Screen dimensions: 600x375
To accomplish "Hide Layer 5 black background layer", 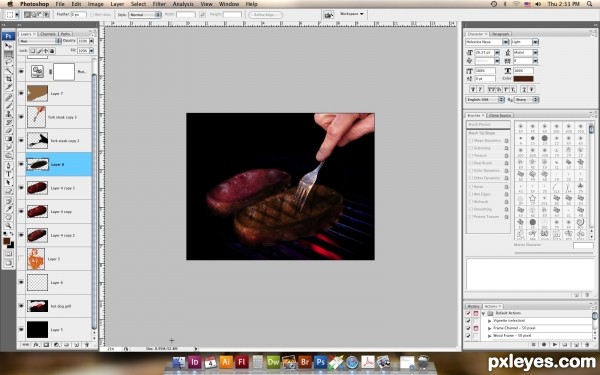I will (x=21, y=329).
